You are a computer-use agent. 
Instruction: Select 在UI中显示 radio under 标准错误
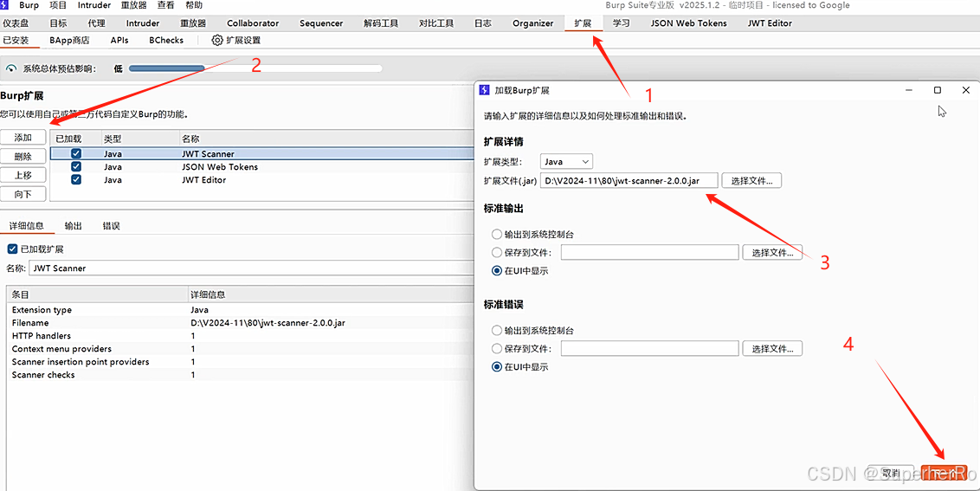pyautogui.click(x=497, y=367)
